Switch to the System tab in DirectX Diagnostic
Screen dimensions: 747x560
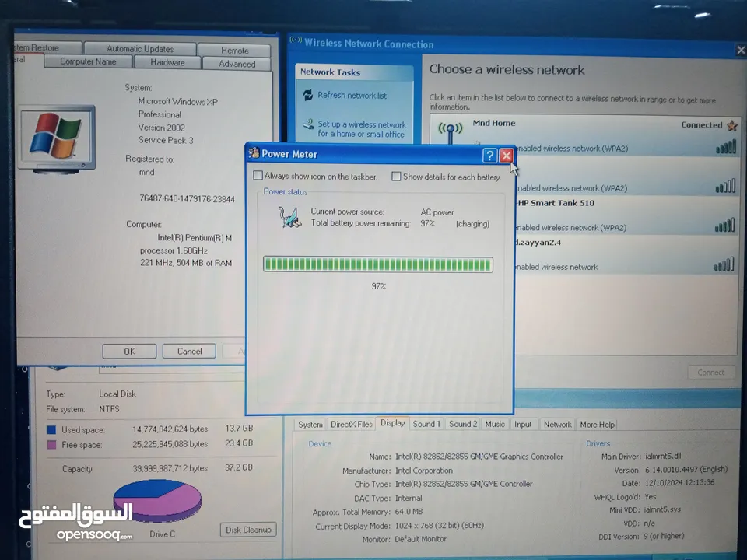[310, 425]
